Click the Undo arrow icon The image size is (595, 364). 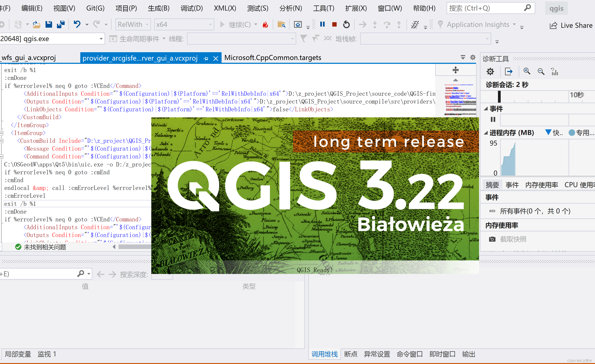click(x=77, y=24)
